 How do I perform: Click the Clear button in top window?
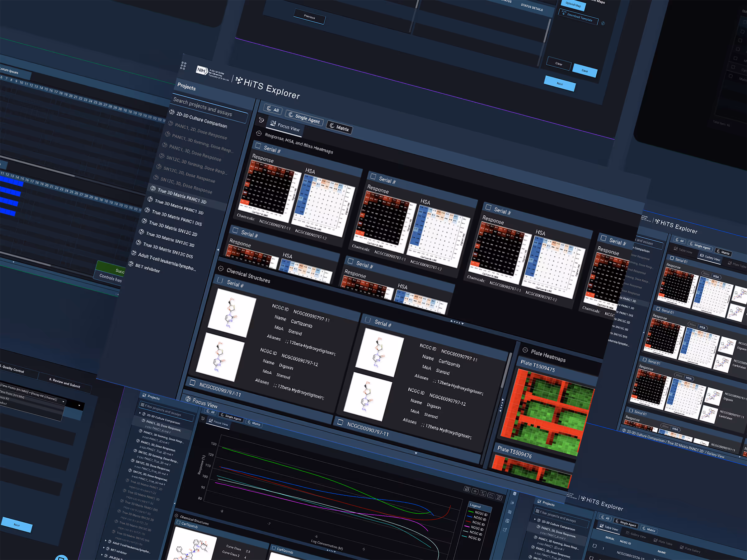[x=559, y=63]
